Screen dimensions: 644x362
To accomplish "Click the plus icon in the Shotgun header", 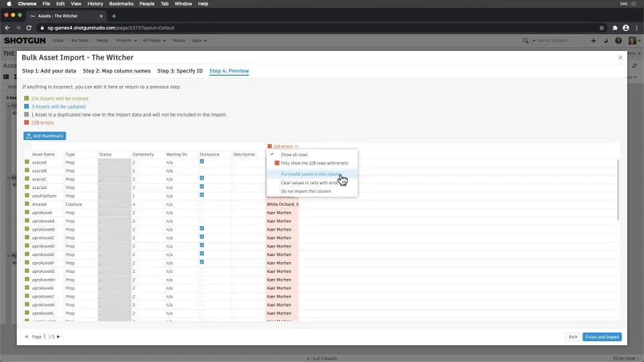I will (x=594, y=41).
